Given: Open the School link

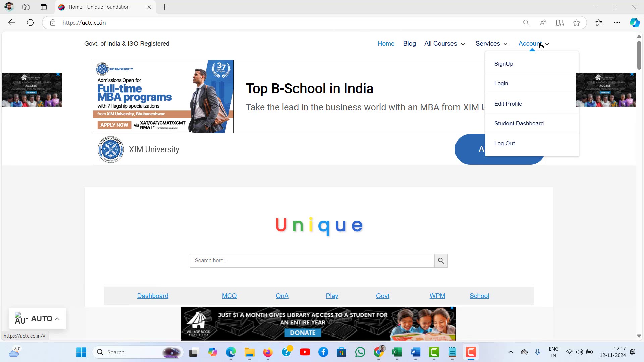Looking at the screenshot, I should pos(479,296).
